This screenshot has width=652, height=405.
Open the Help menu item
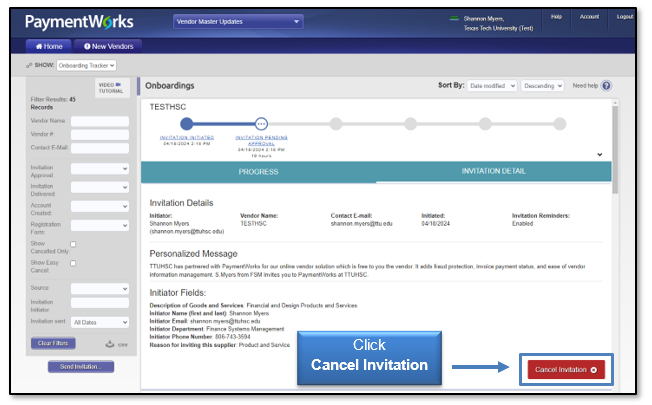click(x=556, y=17)
